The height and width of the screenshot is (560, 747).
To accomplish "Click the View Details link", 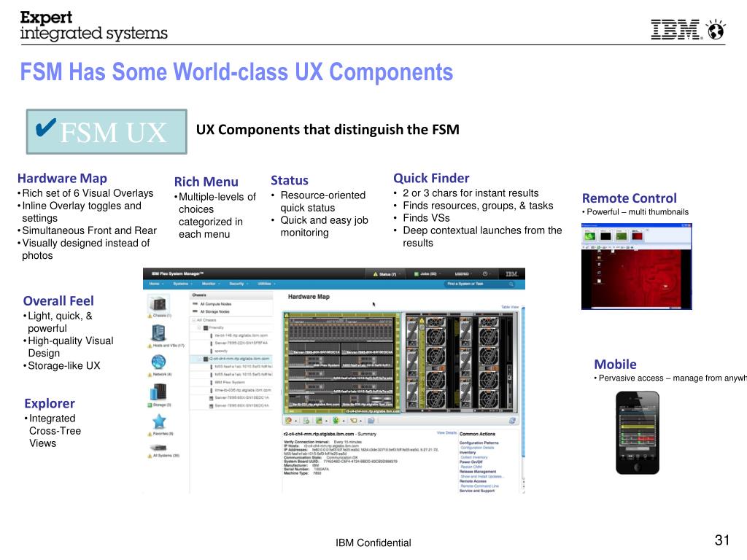I will click(446, 433).
